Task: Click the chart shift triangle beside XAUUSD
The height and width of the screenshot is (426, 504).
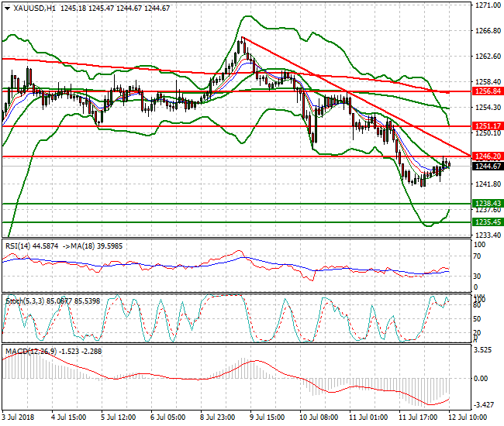Action: click(6, 7)
